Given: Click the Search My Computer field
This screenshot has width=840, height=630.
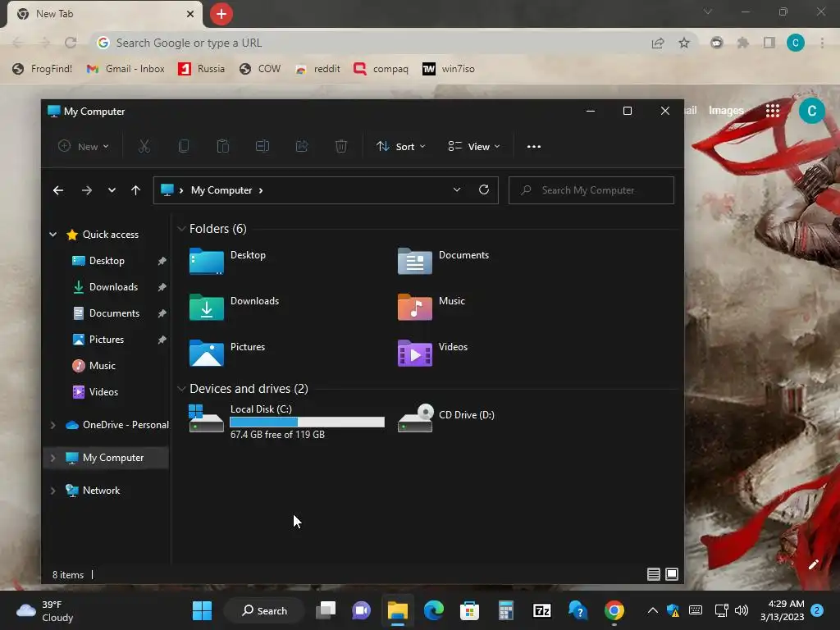Looking at the screenshot, I should (591, 190).
